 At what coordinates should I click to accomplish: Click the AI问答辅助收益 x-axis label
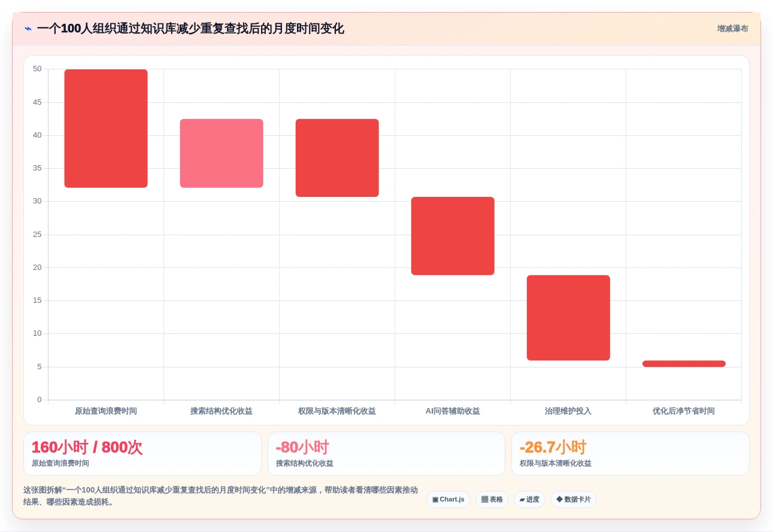pos(453,411)
